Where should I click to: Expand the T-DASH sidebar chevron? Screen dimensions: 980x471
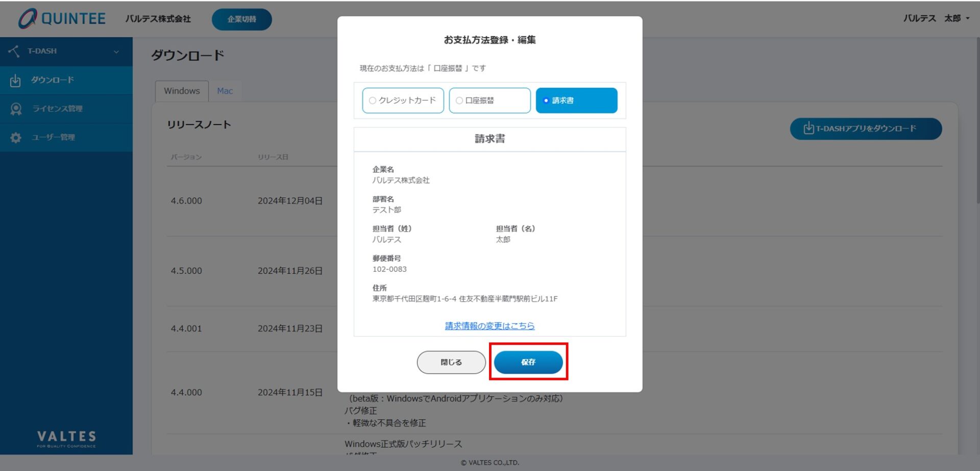(116, 52)
